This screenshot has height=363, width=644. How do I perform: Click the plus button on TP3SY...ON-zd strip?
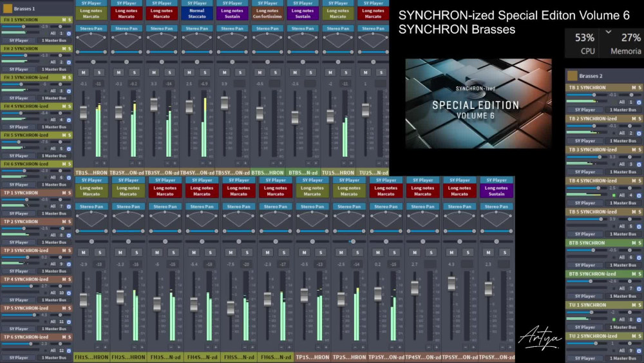(400, 348)
